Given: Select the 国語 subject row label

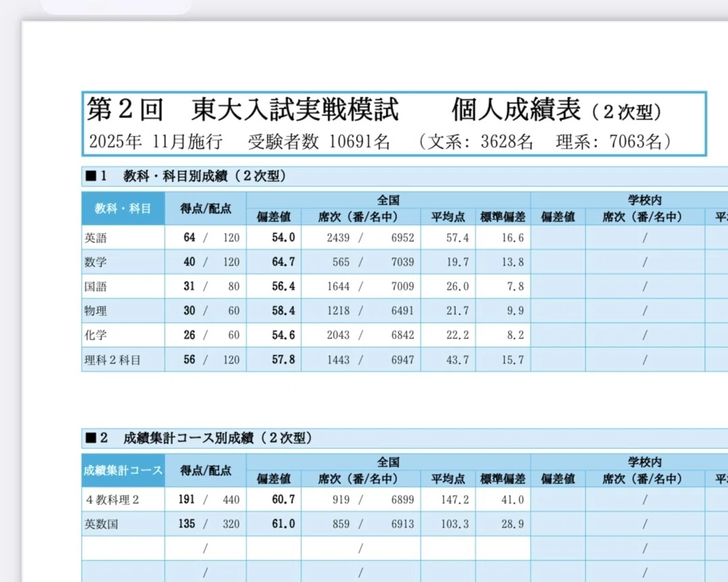Looking at the screenshot, I should point(96,286).
